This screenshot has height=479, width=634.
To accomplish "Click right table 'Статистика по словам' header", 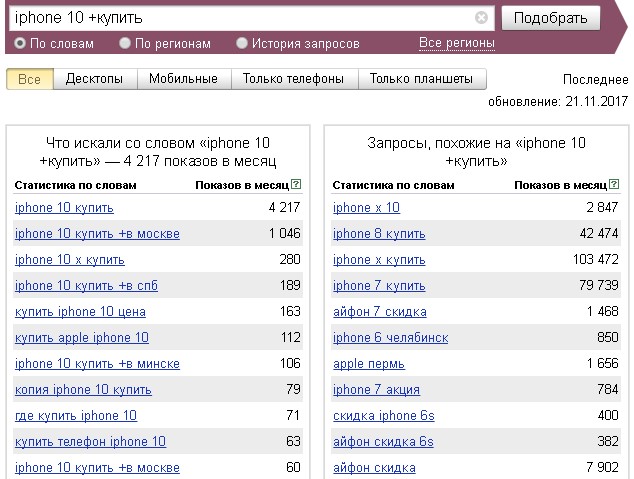I will pyautogui.click(x=393, y=185).
